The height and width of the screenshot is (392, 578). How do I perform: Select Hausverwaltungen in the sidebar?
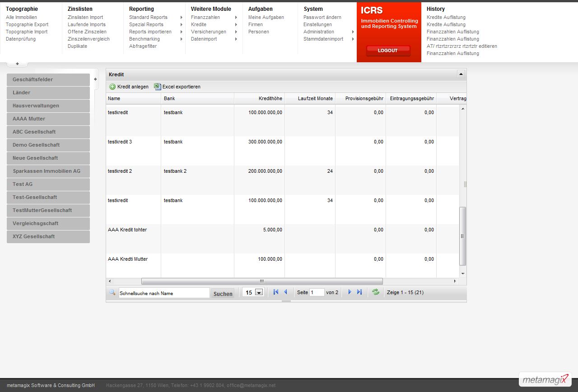coord(48,106)
